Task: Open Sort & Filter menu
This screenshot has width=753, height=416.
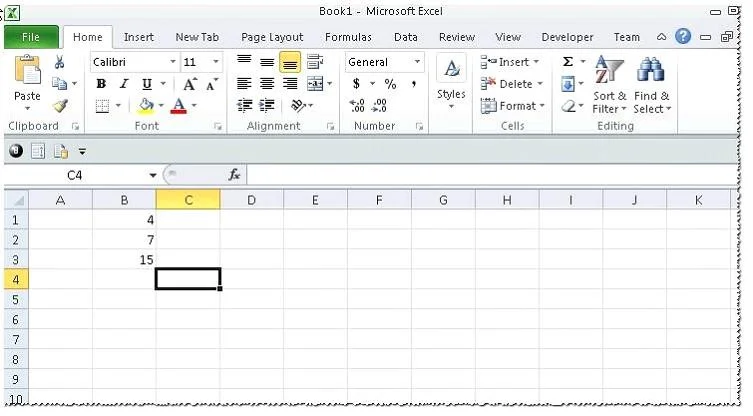Action: [609, 85]
